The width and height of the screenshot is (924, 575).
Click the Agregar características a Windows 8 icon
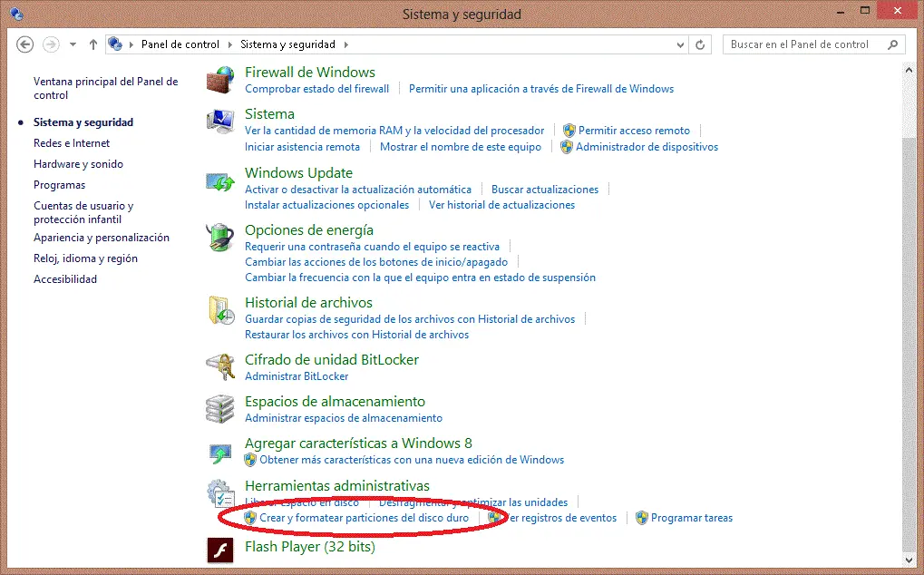220,453
